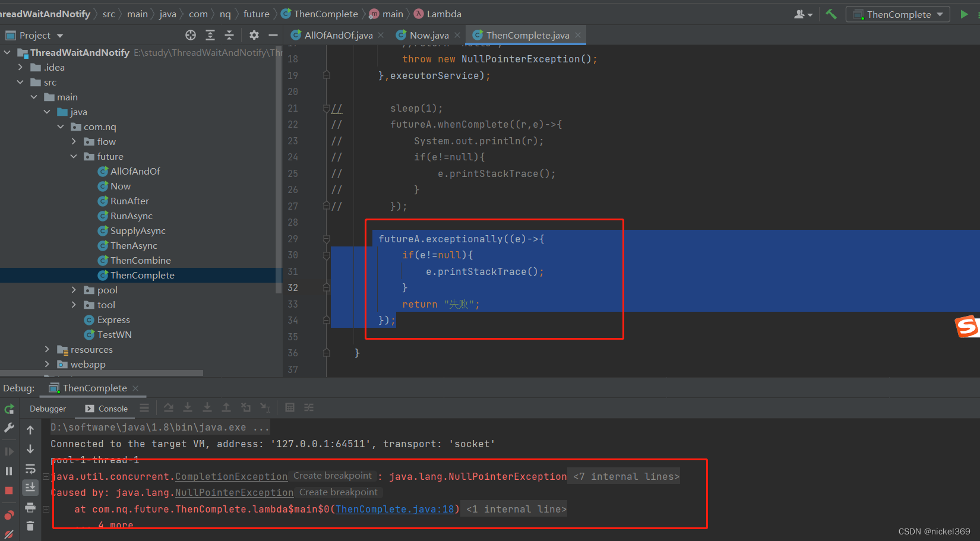The image size is (980, 541).
Task: Click the Resume Program icon
Action: point(9,451)
